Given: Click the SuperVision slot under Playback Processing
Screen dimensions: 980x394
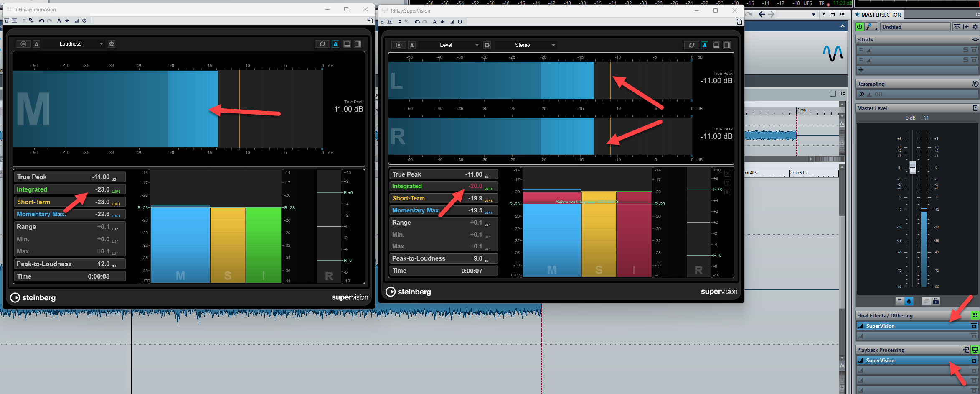Looking at the screenshot, I should (917, 361).
